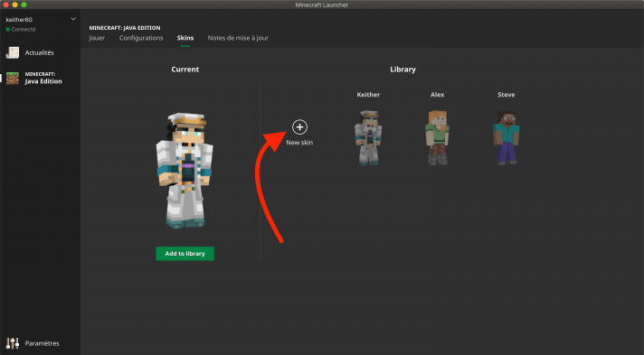Screen dimensions: 644x355
Task: Click the red window close button
Action: click(5, 5)
